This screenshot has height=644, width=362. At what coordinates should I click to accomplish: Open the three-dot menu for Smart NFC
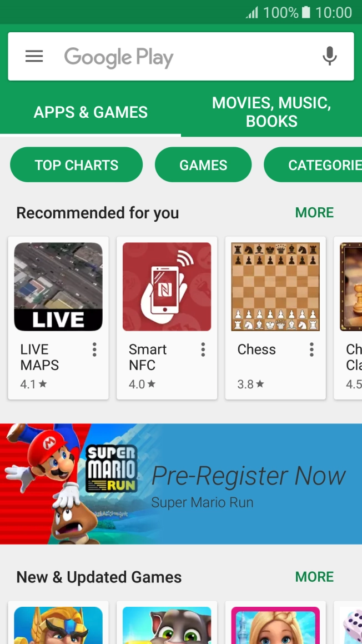203,350
